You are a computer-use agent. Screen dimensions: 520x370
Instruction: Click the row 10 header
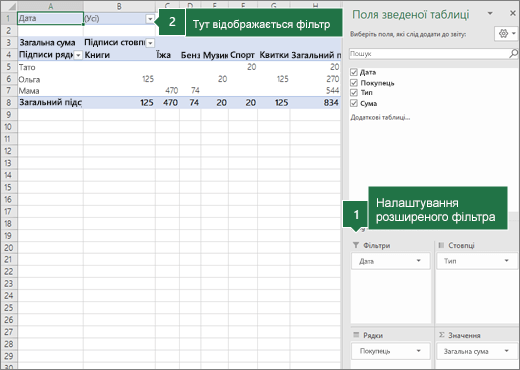(9, 127)
